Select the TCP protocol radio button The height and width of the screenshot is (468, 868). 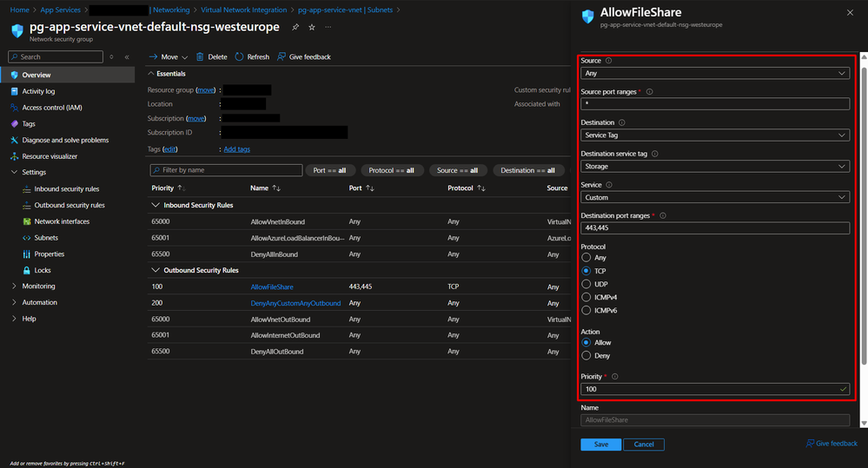[586, 271]
